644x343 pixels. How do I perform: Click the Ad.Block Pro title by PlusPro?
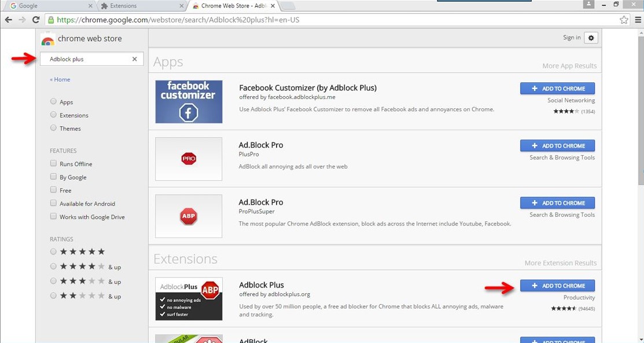(x=261, y=145)
